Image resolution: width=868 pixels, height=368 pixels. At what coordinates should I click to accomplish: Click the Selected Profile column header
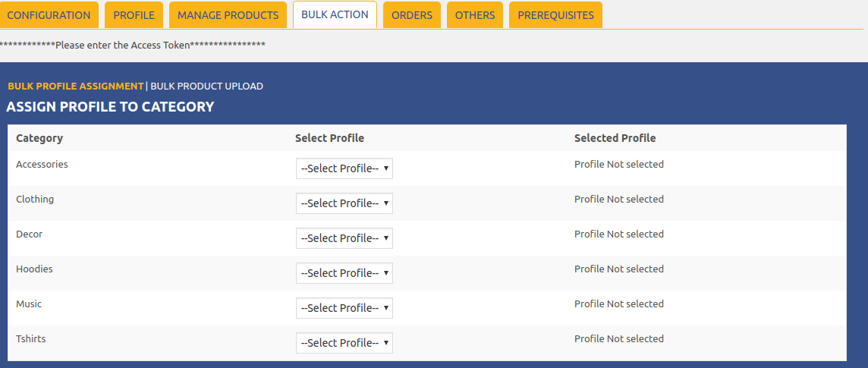point(615,138)
